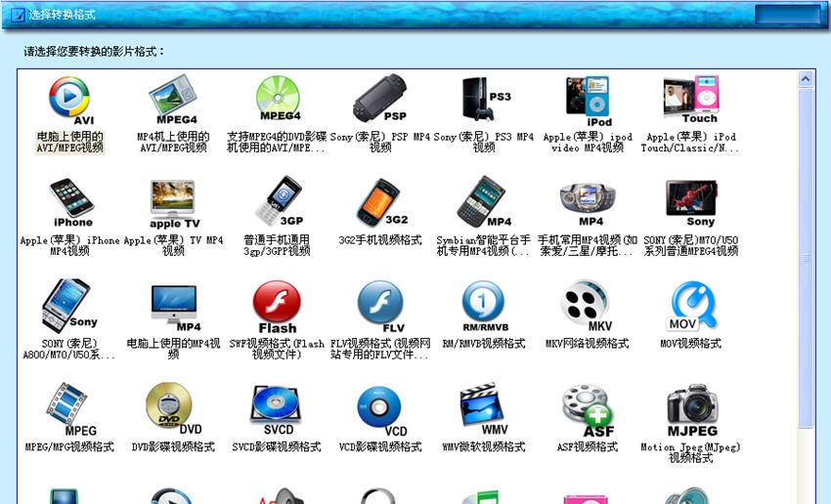Click the 'ASF视频格式' label text
This screenshot has width=831, height=504.
[588, 447]
